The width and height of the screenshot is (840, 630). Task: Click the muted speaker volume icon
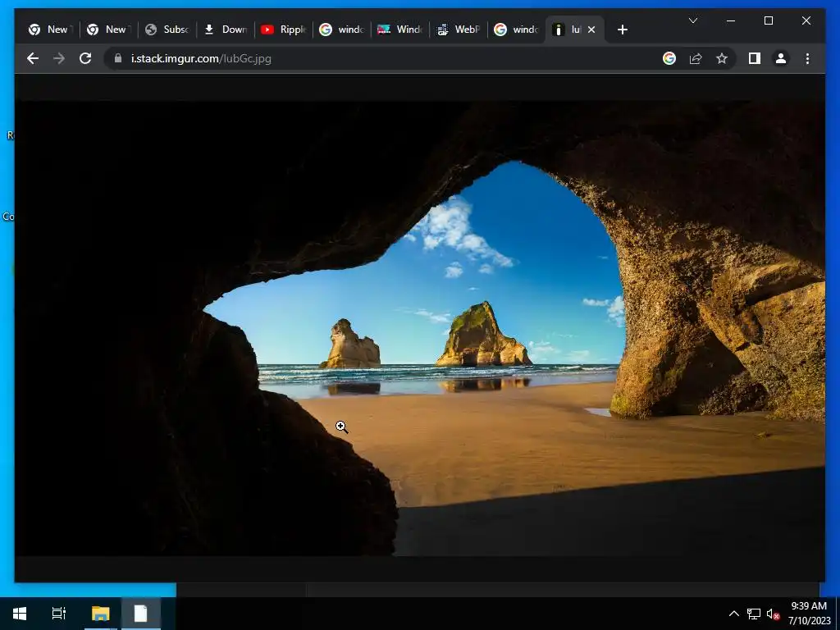click(x=773, y=614)
